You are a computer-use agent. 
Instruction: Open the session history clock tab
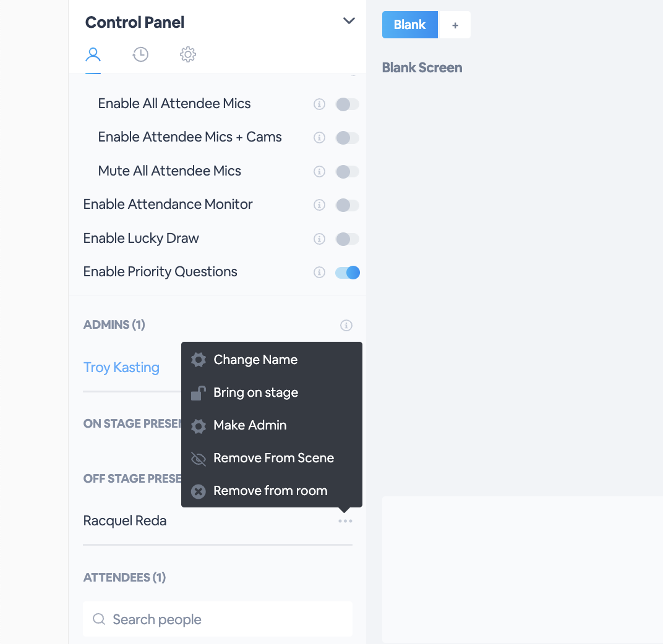click(140, 54)
